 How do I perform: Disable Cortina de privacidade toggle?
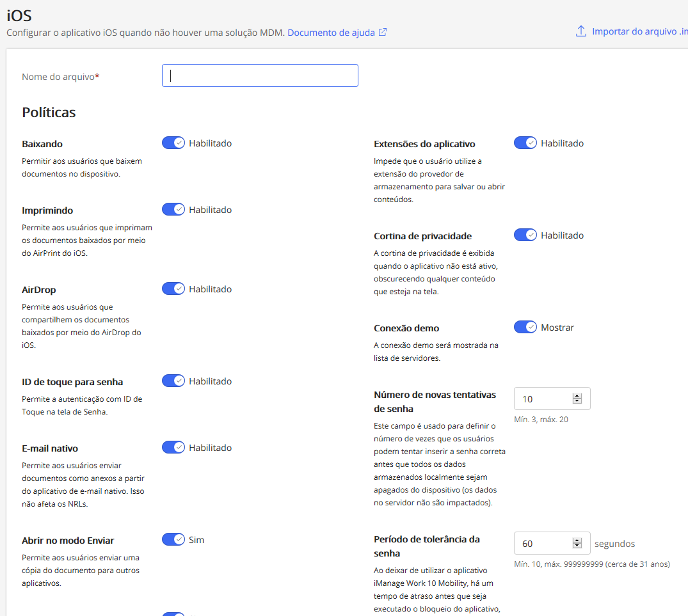coord(525,235)
